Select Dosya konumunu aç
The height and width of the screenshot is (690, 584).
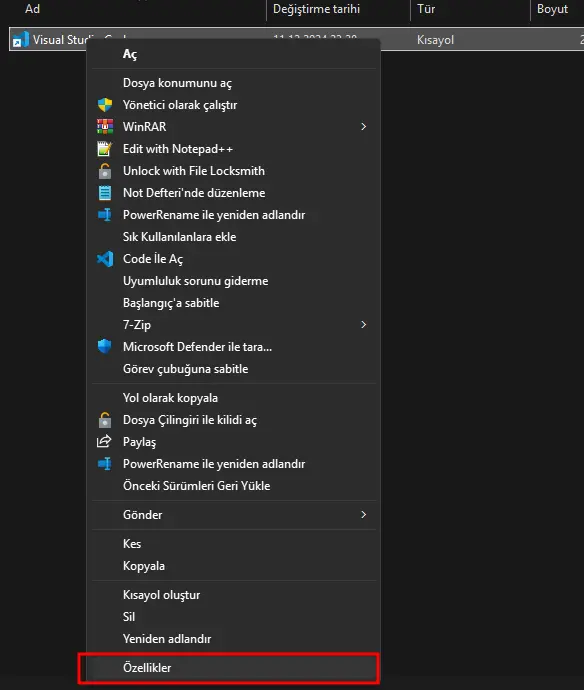234,83
